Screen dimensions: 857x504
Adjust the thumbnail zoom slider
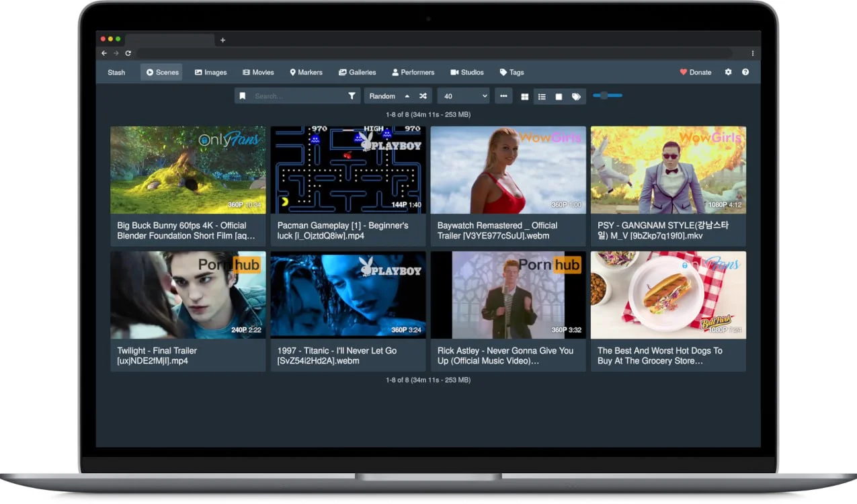pyautogui.click(x=604, y=95)
